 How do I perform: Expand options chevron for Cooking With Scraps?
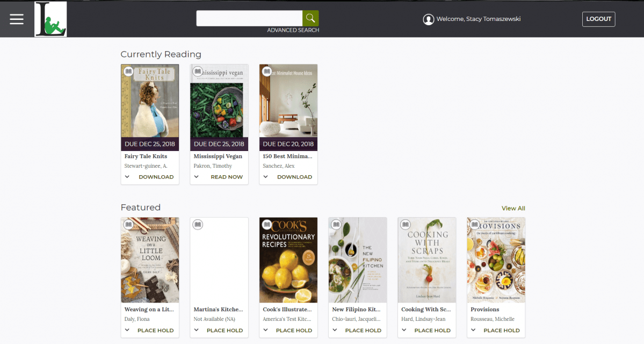coord(404,330)
